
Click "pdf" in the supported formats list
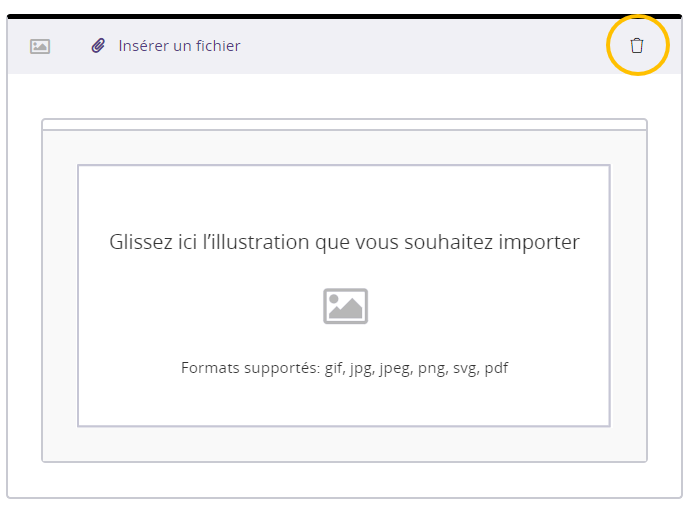(496, 368)
